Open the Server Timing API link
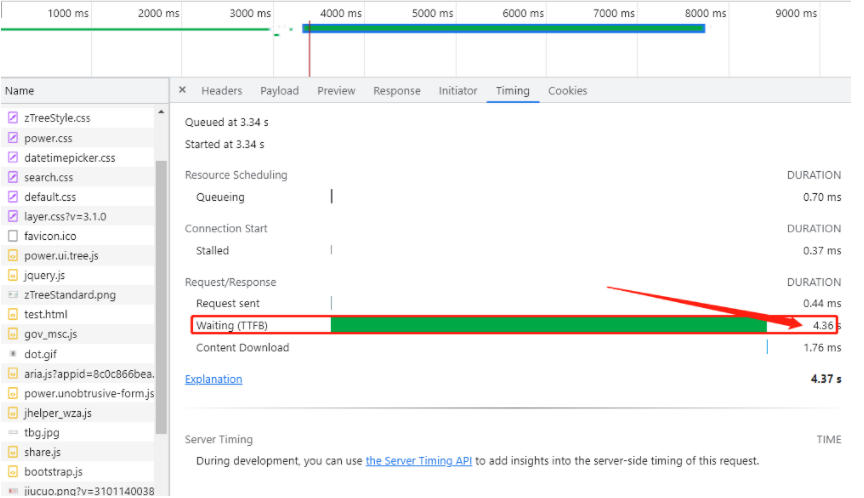The width and height of the screenshot is (864, 498). click(418, 461)
